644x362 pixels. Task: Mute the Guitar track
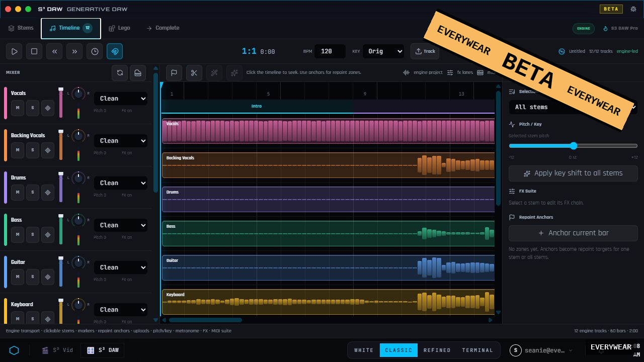coord(18,277)
